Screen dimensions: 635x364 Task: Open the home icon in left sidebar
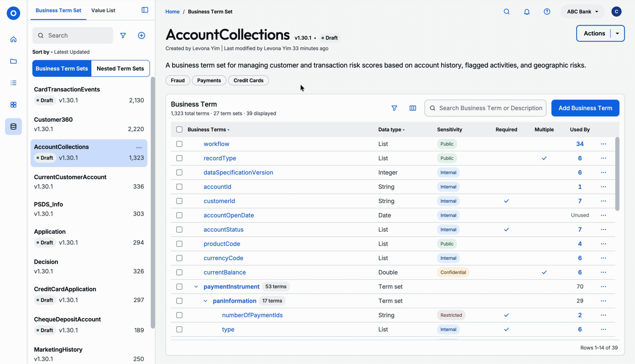(13, 39)
